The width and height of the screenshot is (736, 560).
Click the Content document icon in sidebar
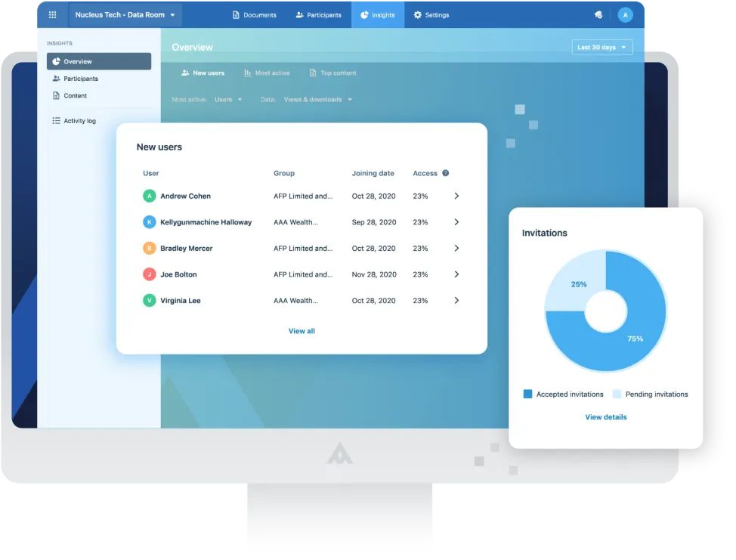[x=57, y=96]
